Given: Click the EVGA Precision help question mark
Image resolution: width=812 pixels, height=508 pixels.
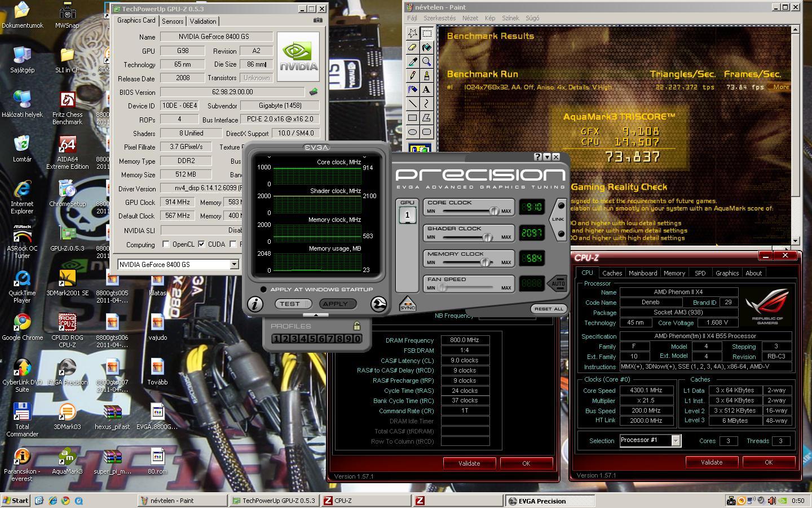Looking at the screenshot, I should (x=537, y=157).
